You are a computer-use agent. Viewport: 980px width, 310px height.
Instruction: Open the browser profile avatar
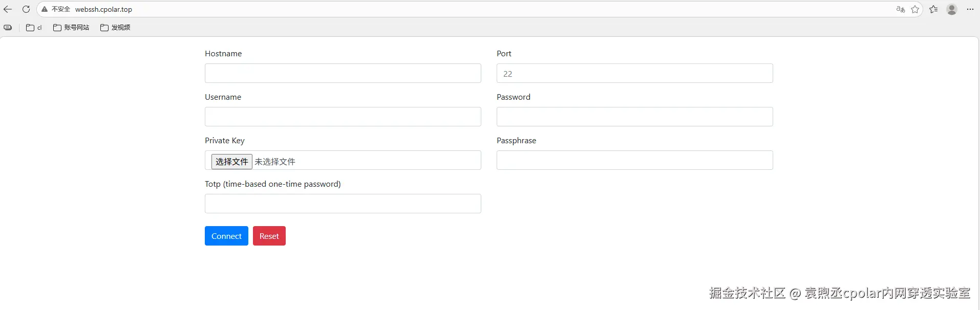[x=952, y=9]
